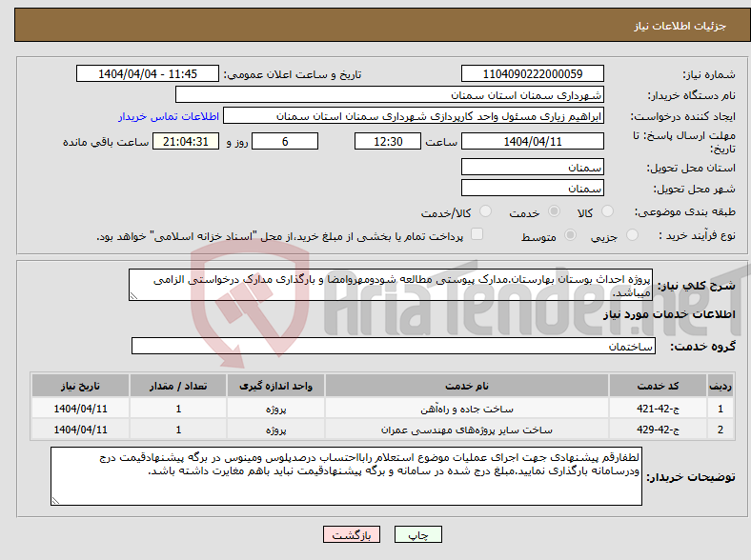Screen dimensions: 751x560
Task: Click the نوع فرآیند خرید label
Action: pos(697,235)
